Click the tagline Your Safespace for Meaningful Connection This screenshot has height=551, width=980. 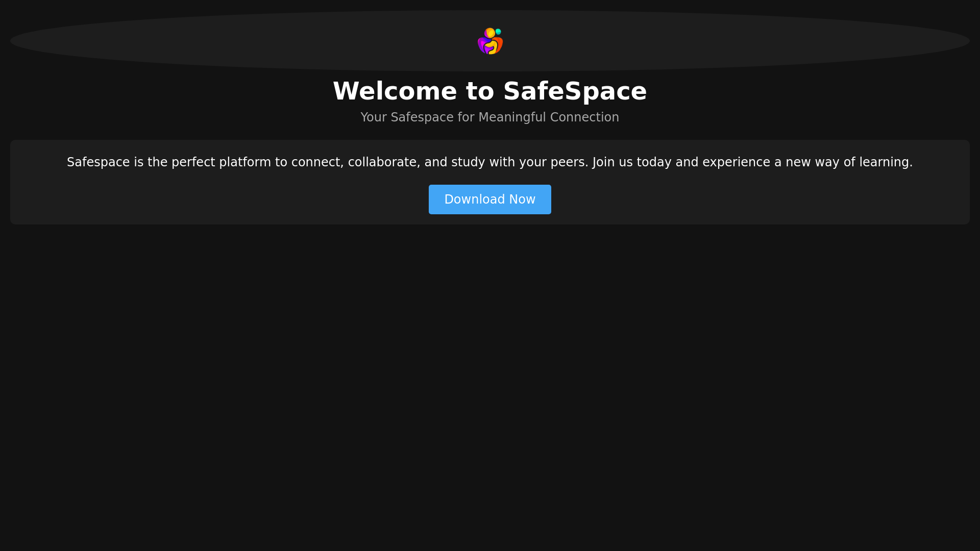[x=490, y=117]
